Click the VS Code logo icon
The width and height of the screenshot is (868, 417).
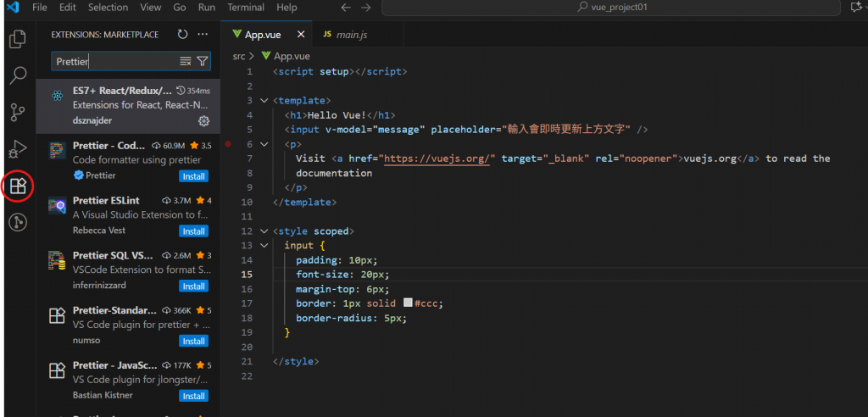click(x=13, y=7)
